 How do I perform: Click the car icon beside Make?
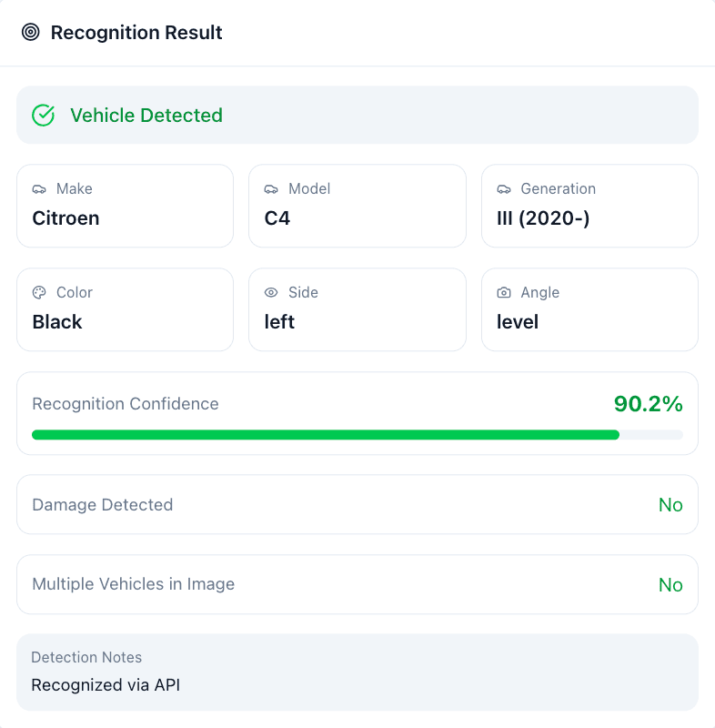click(38, 188)
